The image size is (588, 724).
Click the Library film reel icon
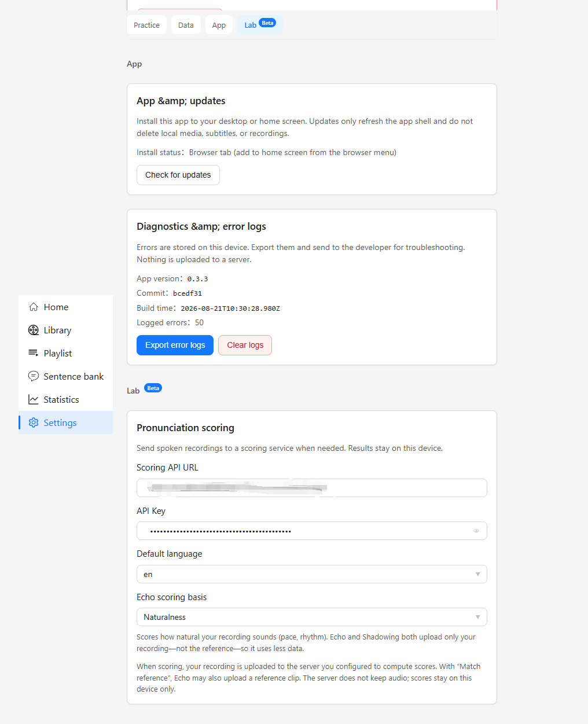click(34, 330)
